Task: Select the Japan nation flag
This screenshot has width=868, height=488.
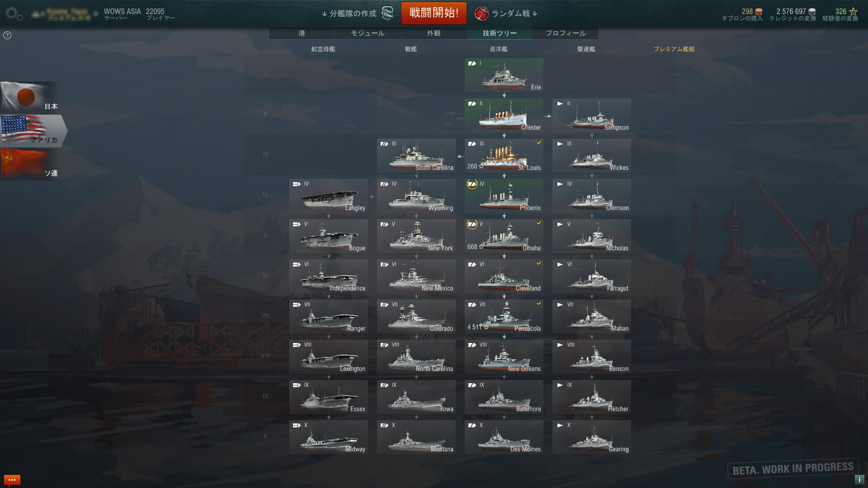Action: [29, 97]
